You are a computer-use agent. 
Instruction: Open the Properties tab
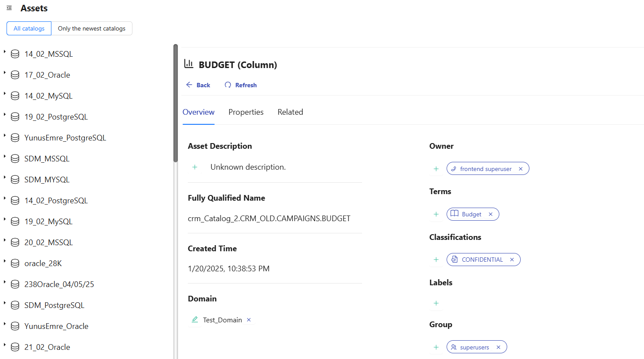[246, 112]
